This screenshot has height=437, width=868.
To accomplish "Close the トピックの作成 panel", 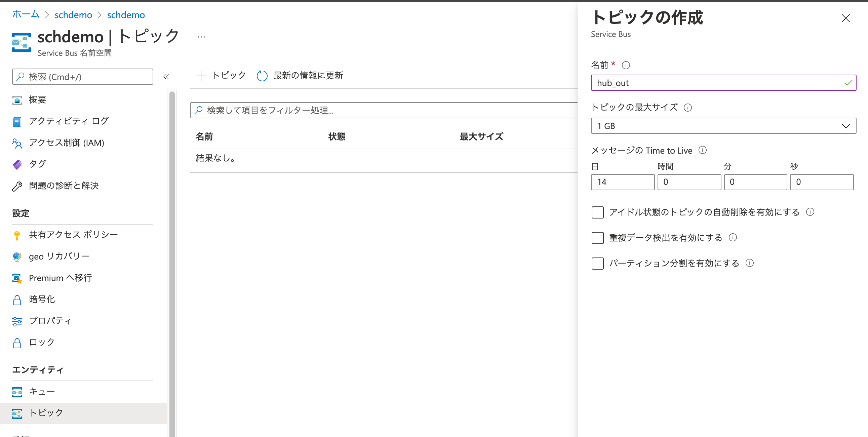I will click(845, 18).
